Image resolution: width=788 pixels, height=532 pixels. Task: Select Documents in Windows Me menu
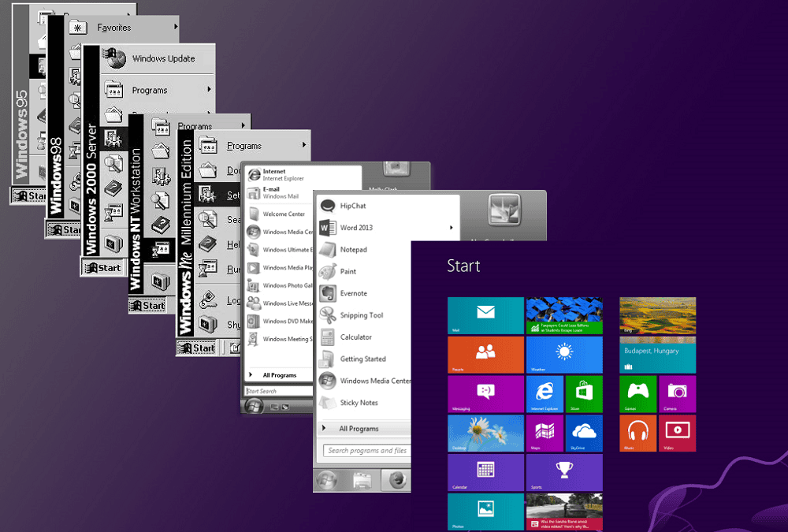coord(217,170)
